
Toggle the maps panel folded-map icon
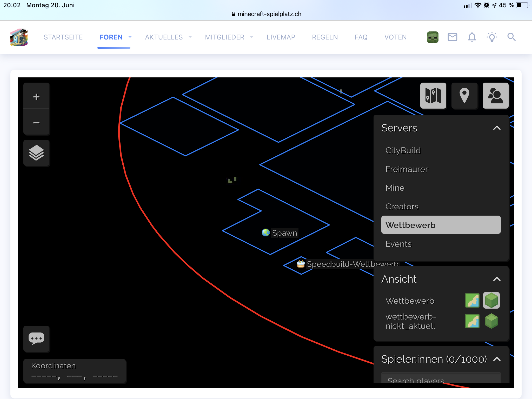click(x=433, y=96)
